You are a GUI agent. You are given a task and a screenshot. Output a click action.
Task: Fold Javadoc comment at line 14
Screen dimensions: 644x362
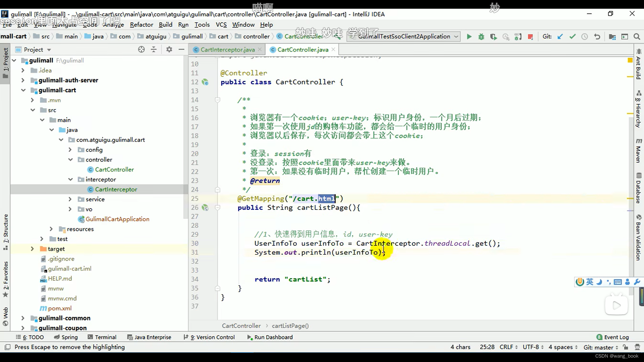(217, 100)
